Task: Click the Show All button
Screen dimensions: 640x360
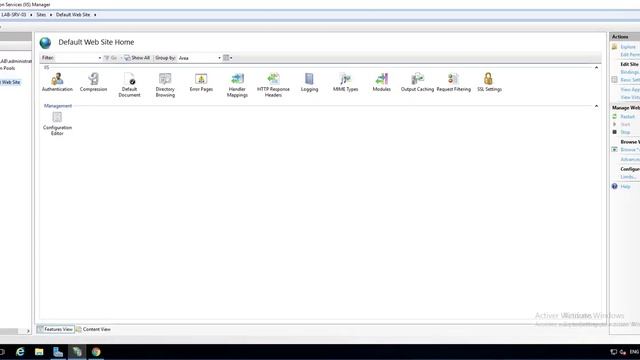Action: click(x=137, y=58)
